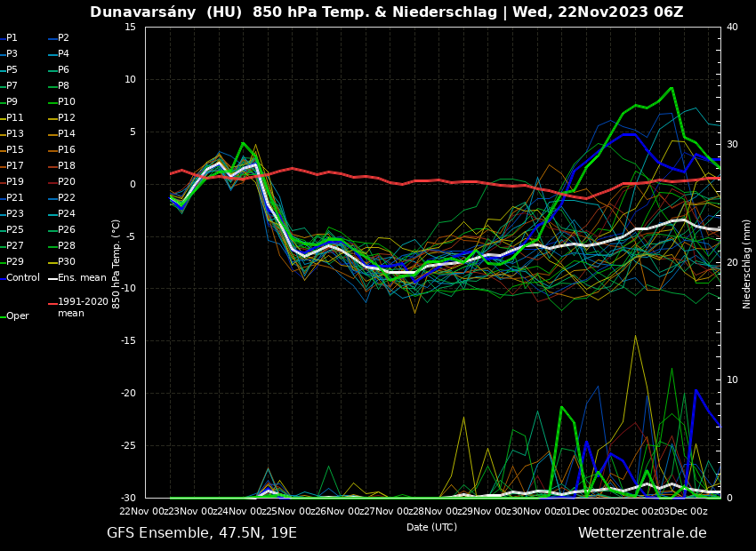Screen dimensions: 756x551
Task: Click the 30 tick on precipitation axis
Action: 732,145
